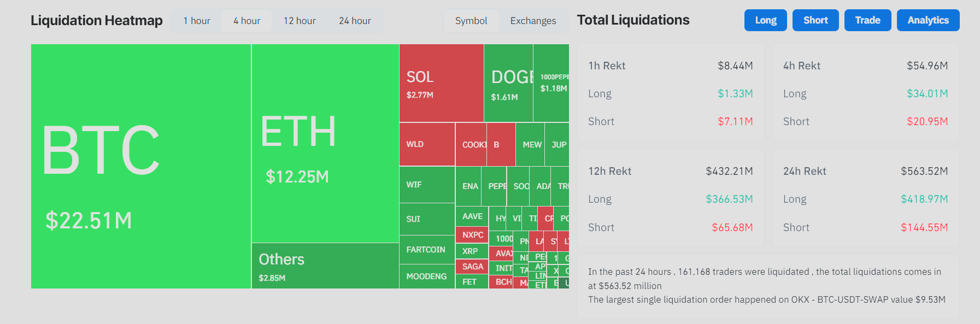This screenshot has width=980, height=324.
Task: Select the 12 hour timeframe
Action: 300,20
